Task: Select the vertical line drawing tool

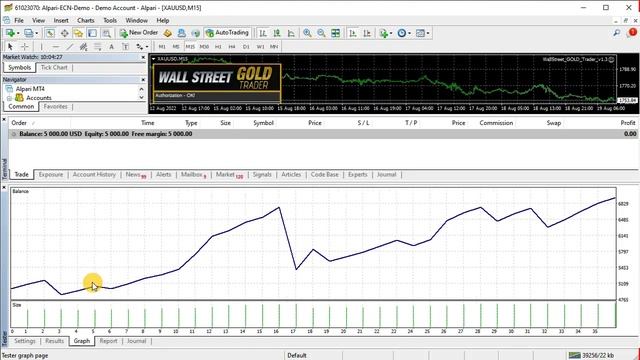Action: pos(41,47)
